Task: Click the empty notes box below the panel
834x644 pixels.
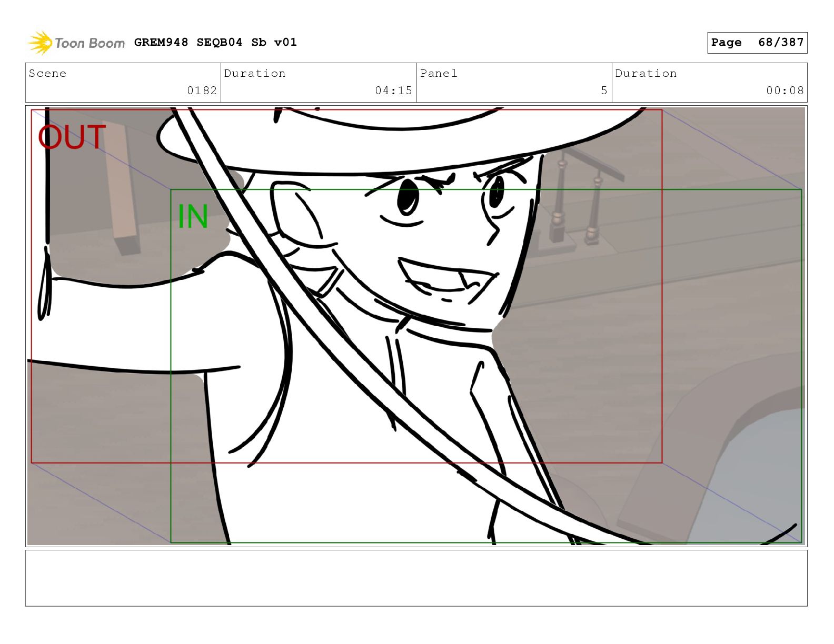Action: click(416, 578)
